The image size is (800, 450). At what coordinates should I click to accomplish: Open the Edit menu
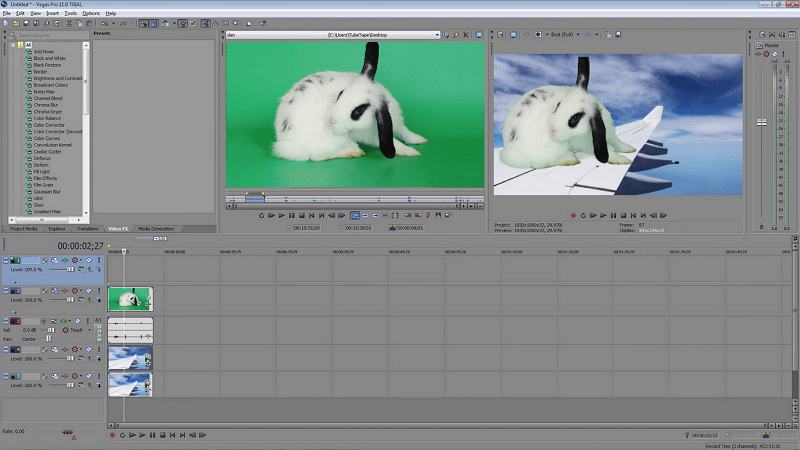[20, 13]
